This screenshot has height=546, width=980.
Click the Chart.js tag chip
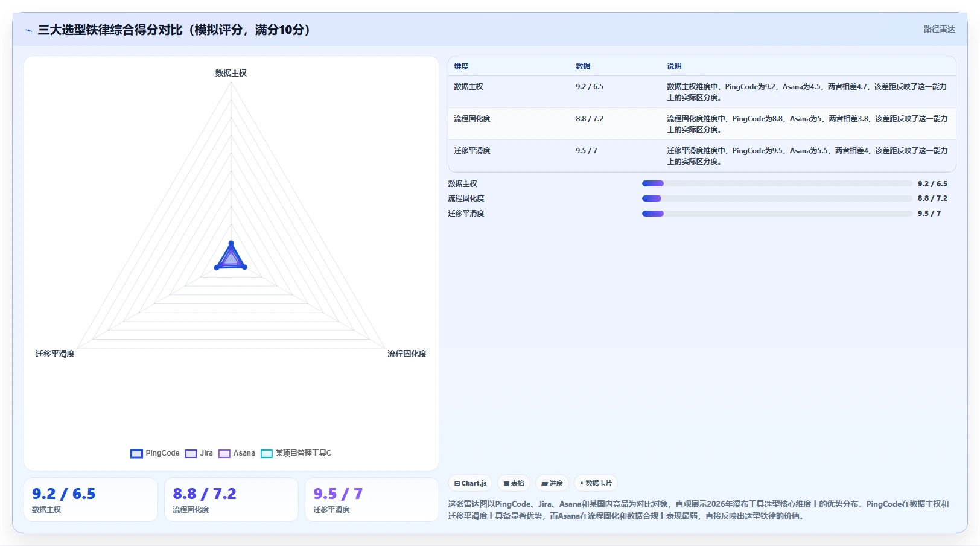pos(470,483)
